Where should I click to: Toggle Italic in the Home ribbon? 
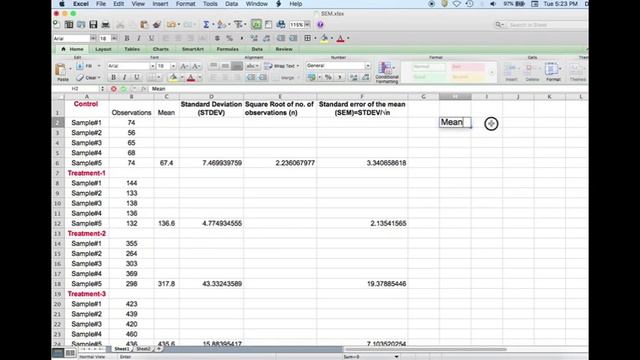(x=124, y=77)
